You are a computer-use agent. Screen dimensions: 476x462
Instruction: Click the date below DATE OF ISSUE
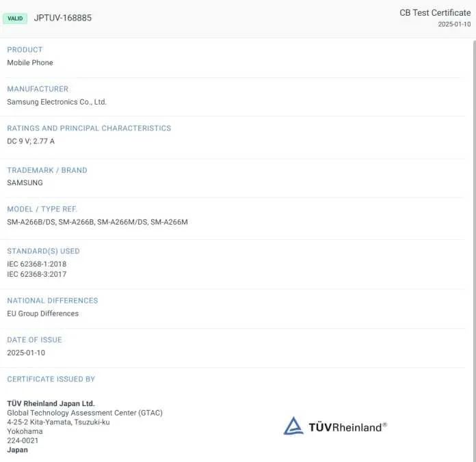25,353
